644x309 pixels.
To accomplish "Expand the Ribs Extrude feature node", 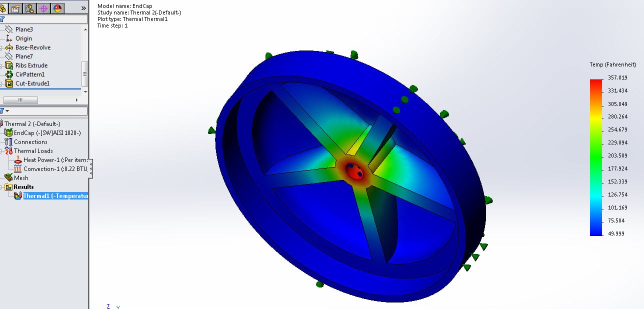I will coord(1,65).
